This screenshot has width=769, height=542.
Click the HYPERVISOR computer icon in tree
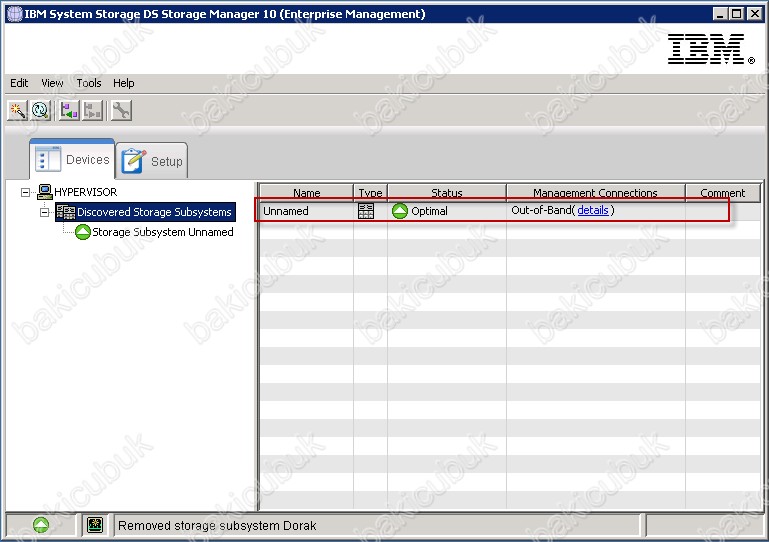click(45, 192)
